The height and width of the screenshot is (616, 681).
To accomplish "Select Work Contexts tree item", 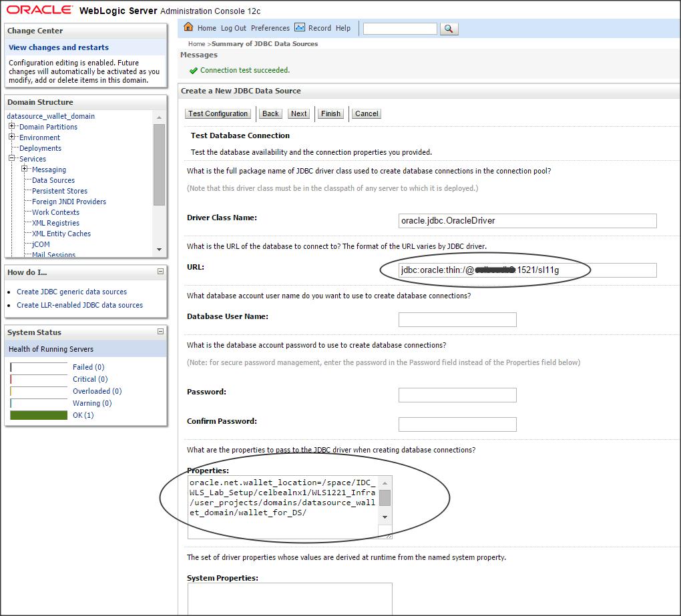I will [x=55, y=212].
